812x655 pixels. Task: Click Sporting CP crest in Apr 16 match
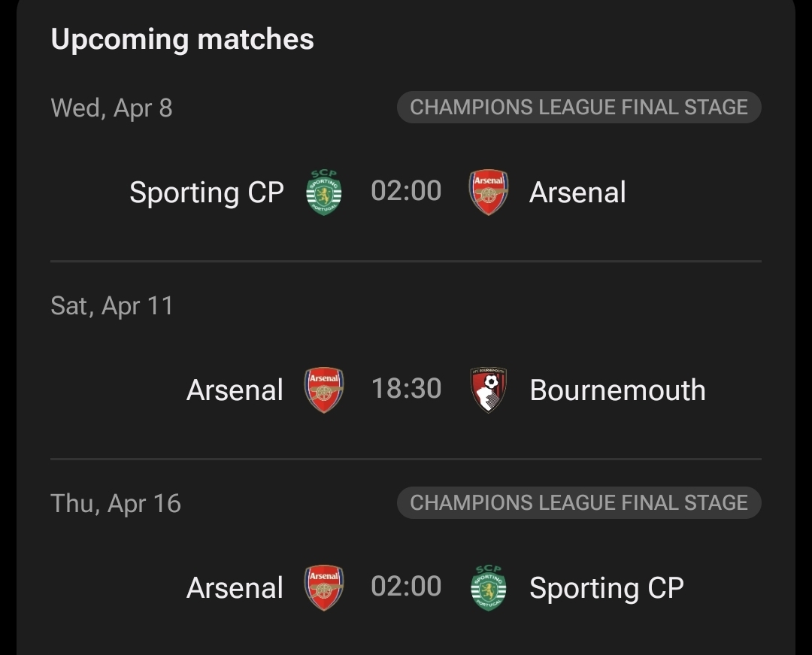click(x=488, y=587)
